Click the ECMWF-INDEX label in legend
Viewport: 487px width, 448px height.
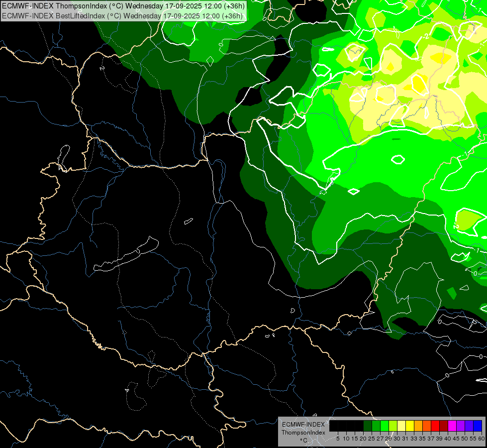tap(303, 425)
